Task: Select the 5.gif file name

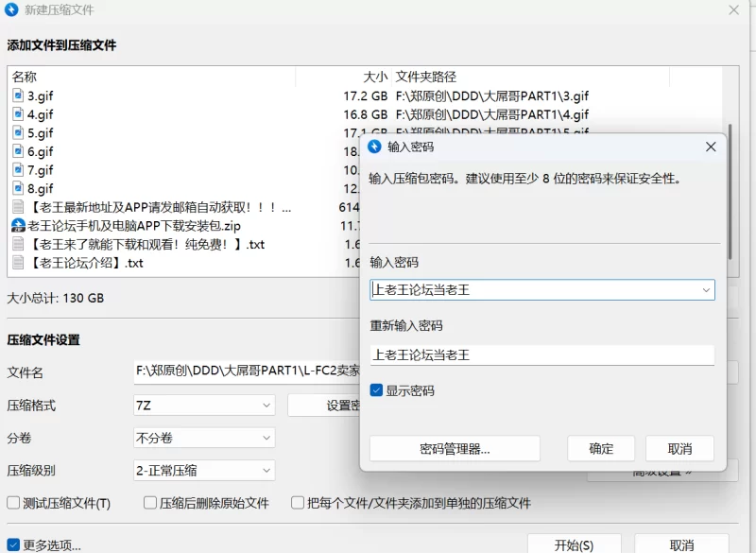Action: [40, 133]
